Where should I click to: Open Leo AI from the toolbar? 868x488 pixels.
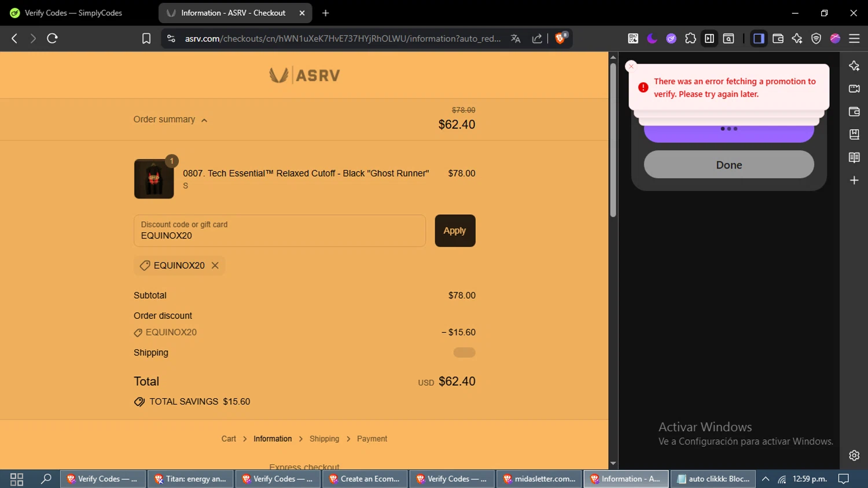[x=797, y=38]
